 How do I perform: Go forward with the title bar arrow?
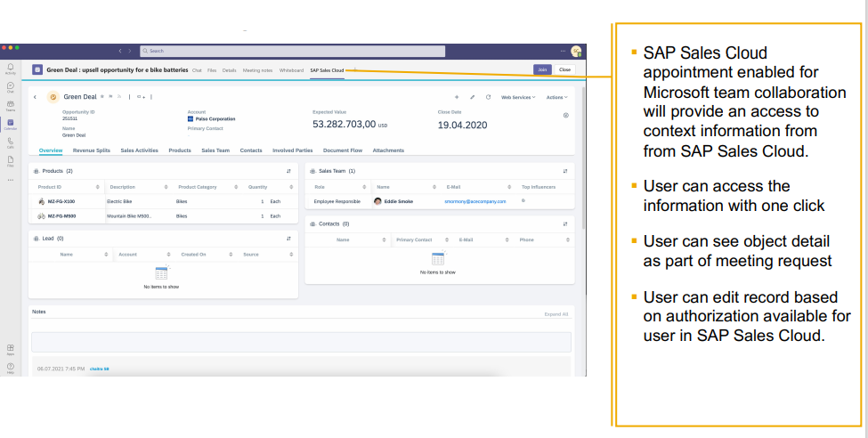130,51
